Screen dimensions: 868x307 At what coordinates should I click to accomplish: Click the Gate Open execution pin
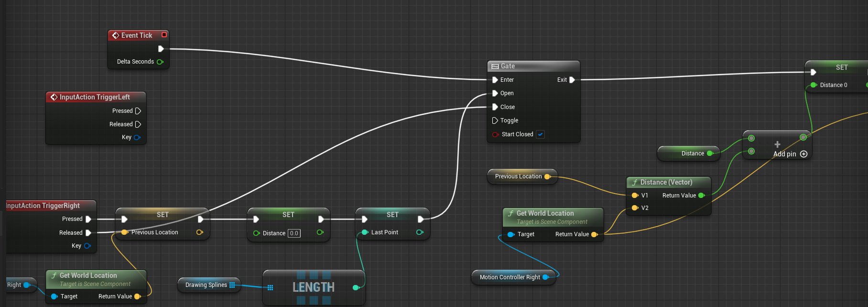(495, 93)
